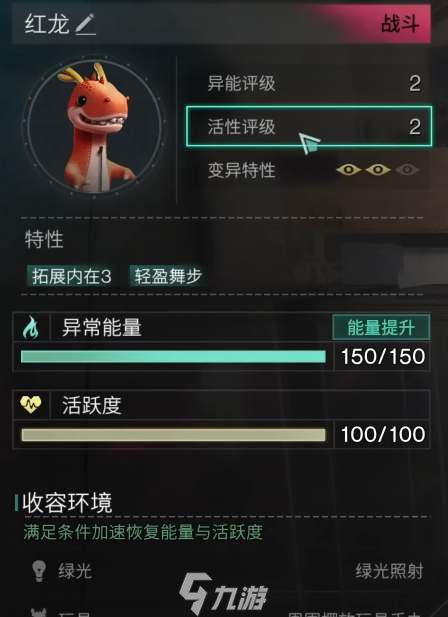Click the 拓展内在3 trait tag
The height and width of the screenshot is (617, 448).
pos(71,276)
